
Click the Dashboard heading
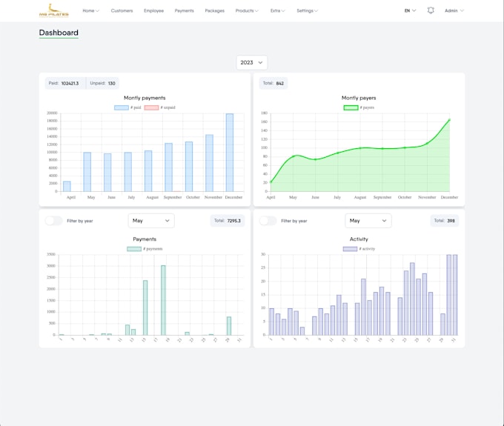[x=59, y=33]
